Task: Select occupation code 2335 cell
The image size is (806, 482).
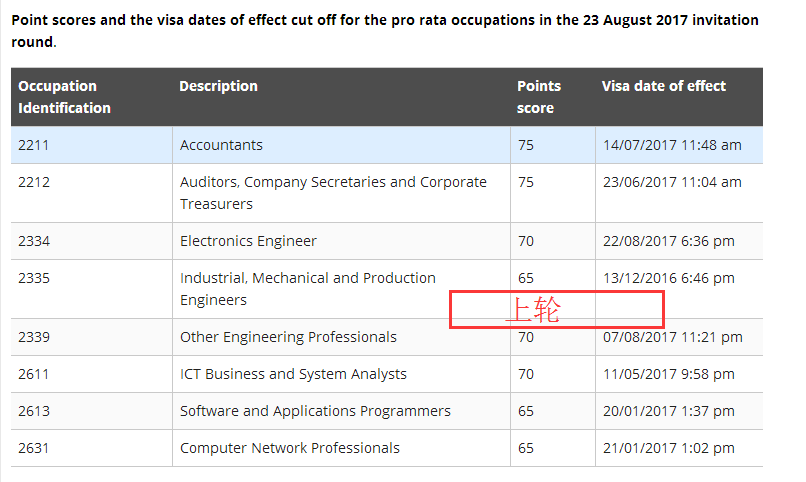Action: click(x=34, y=278)
